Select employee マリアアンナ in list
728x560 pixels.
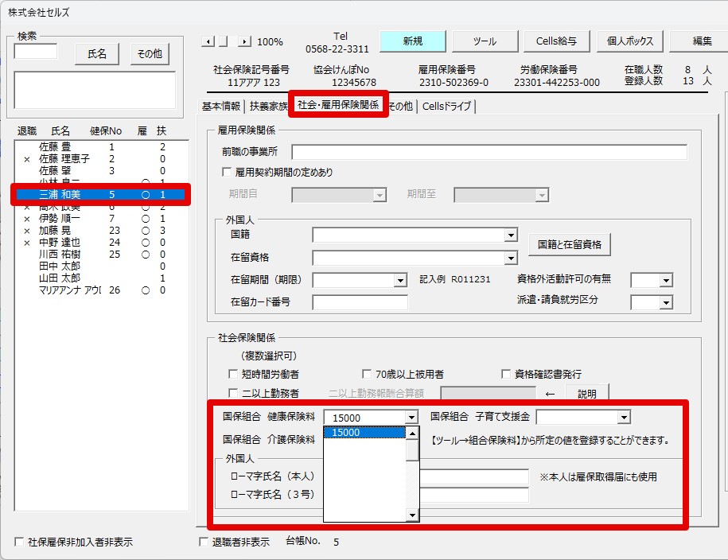[102, 290]
